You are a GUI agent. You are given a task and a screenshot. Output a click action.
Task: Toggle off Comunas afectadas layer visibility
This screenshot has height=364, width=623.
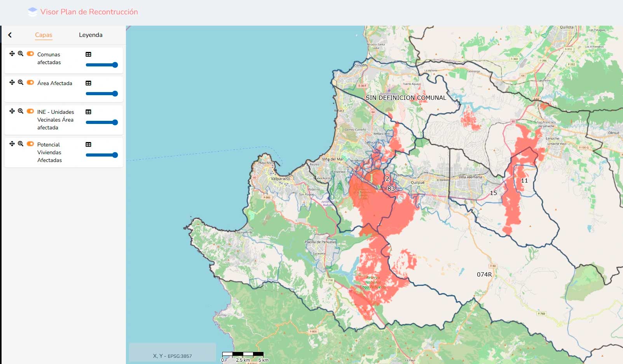pos(30,54)
